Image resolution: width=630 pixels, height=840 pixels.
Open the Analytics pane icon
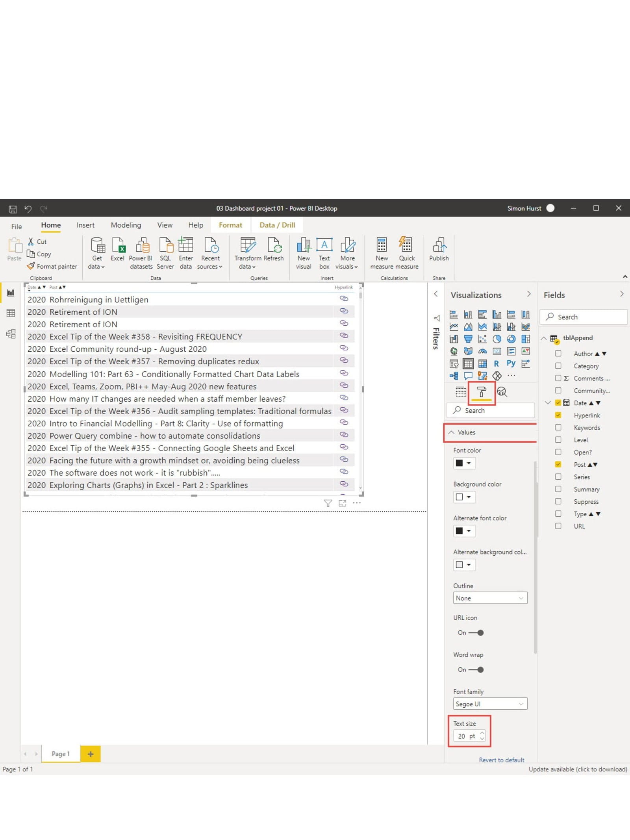[x=502, y=392]
